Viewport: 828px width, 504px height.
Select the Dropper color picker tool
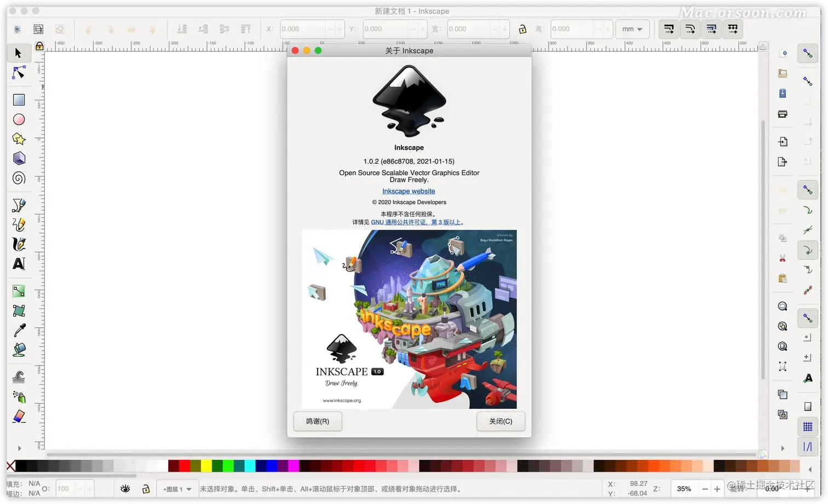19,330
